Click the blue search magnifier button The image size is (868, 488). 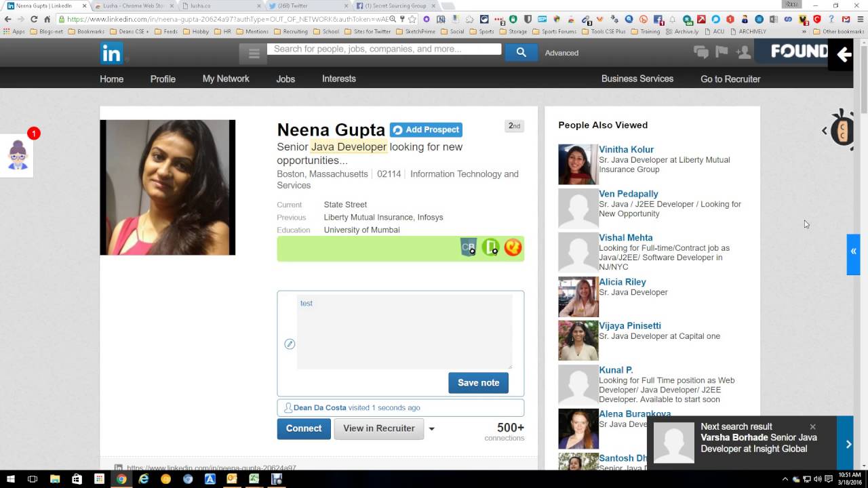(x=521, y=52)
